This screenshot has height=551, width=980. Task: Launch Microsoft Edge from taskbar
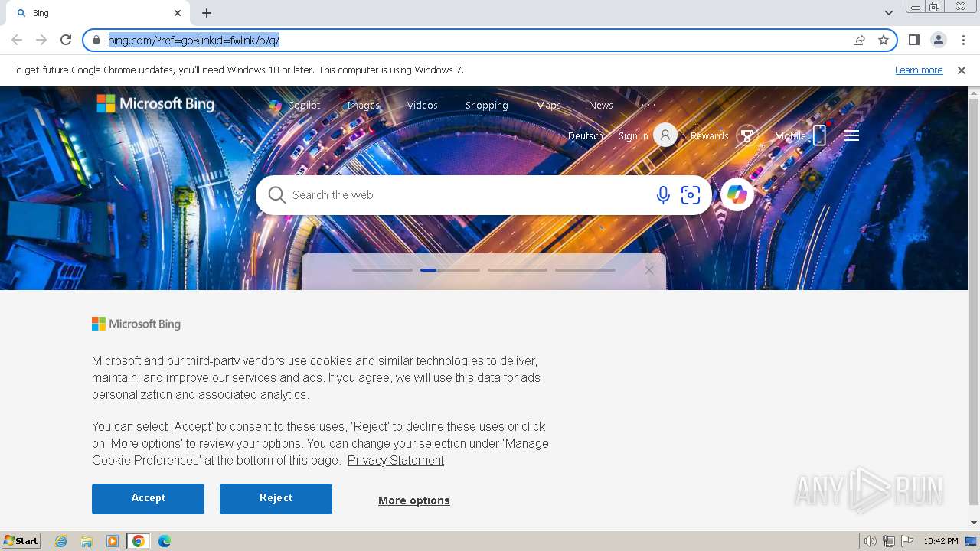click(164, 541)
